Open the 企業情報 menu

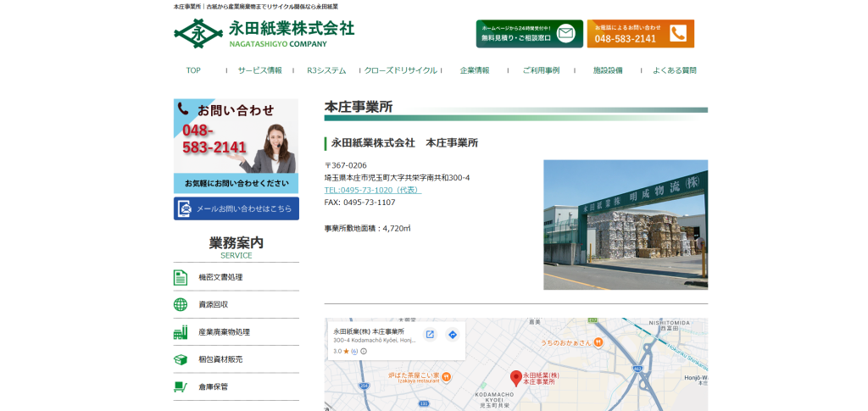475,70
